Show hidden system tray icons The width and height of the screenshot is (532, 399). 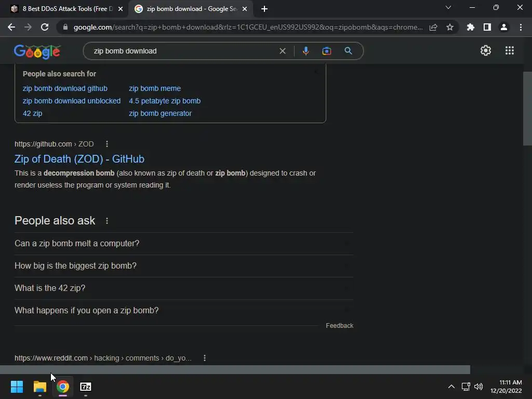point(451,387)
